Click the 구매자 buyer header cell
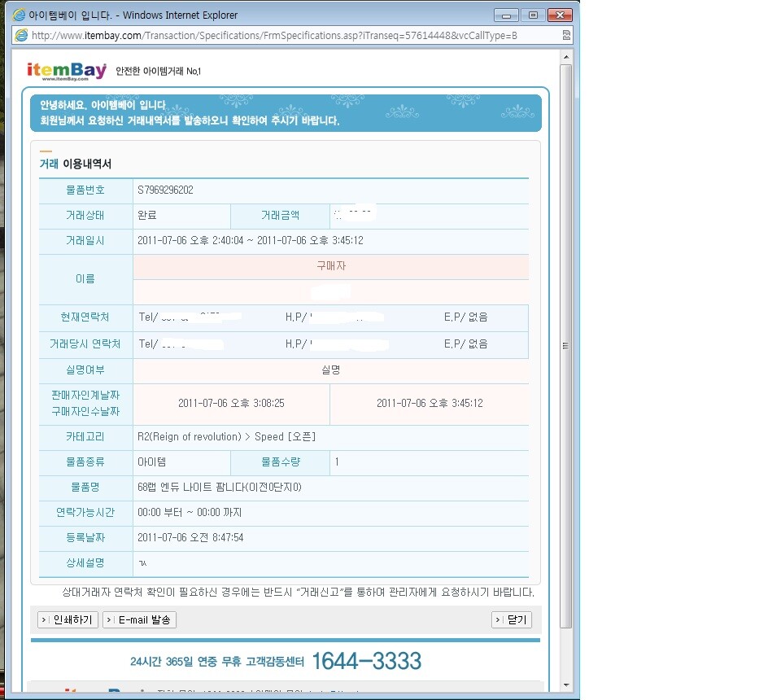Screen dimensions: 781x700 (331, 266)
